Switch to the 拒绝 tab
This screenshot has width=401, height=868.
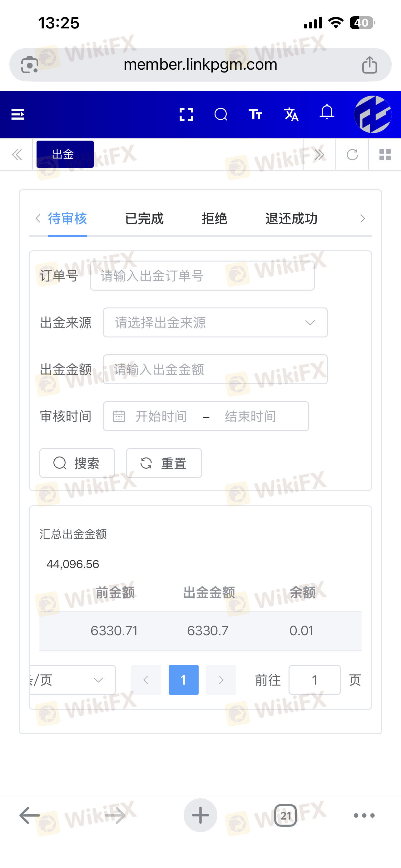click(214, 219)
